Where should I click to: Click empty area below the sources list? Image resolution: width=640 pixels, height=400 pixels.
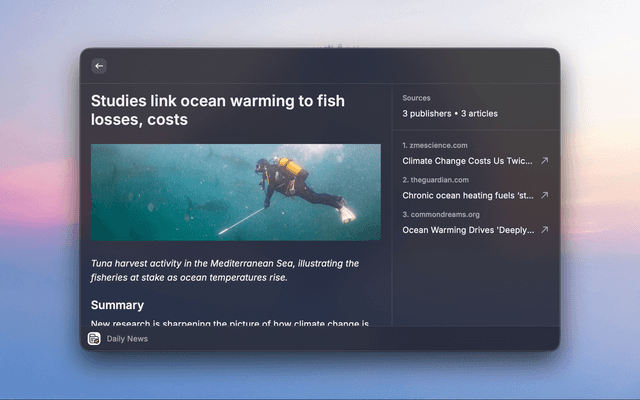coord(475,285)
